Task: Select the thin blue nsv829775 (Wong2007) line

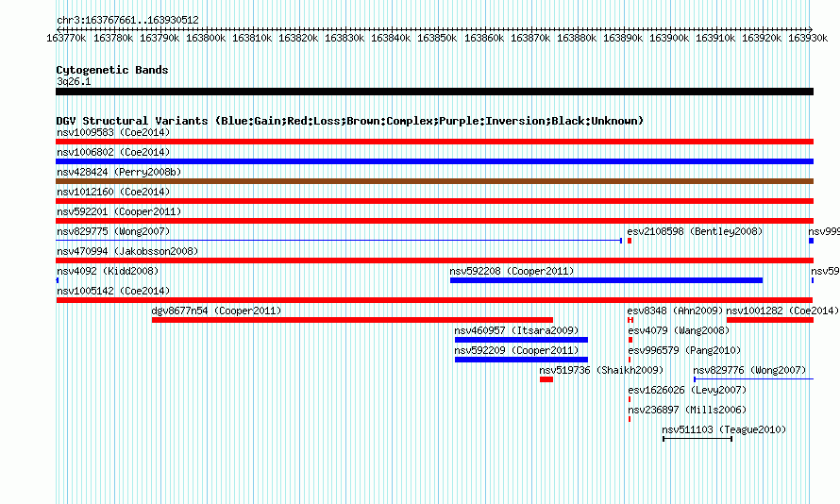Action: click(x=339, y=241)
